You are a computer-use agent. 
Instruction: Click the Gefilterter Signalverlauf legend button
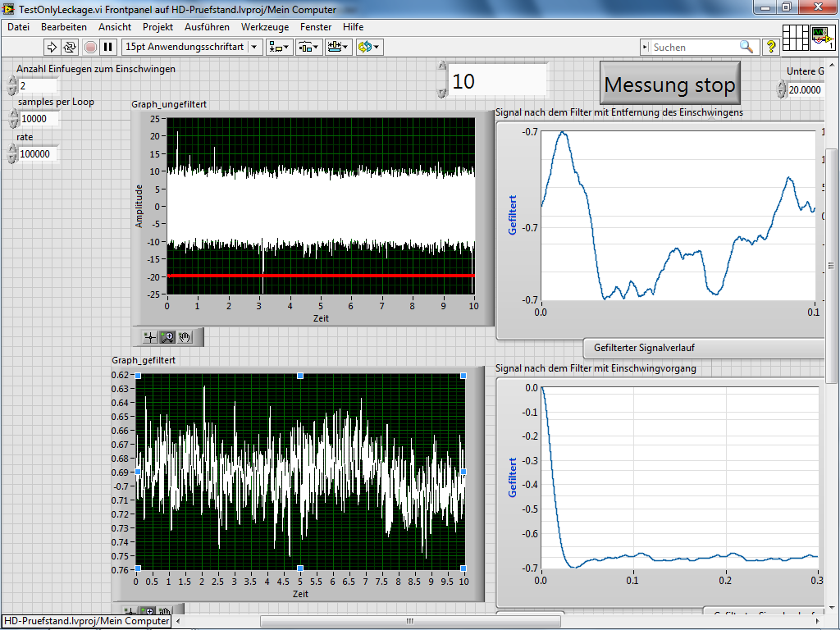coord(645,348)
